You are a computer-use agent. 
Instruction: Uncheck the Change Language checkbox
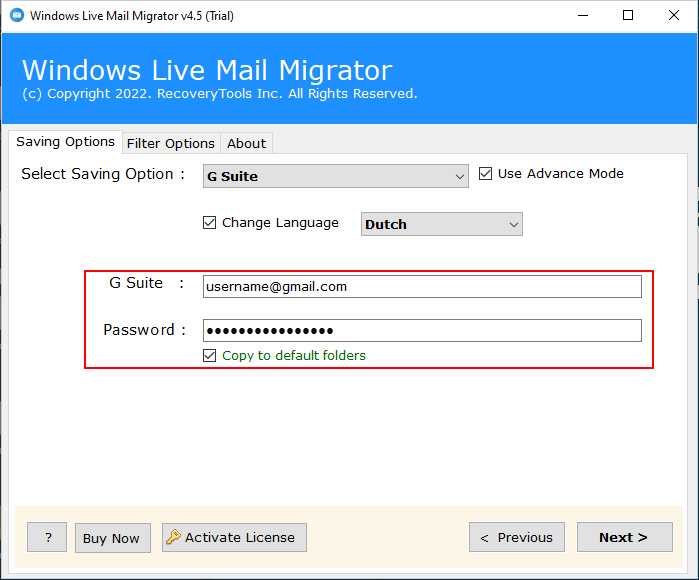point(210,222)
